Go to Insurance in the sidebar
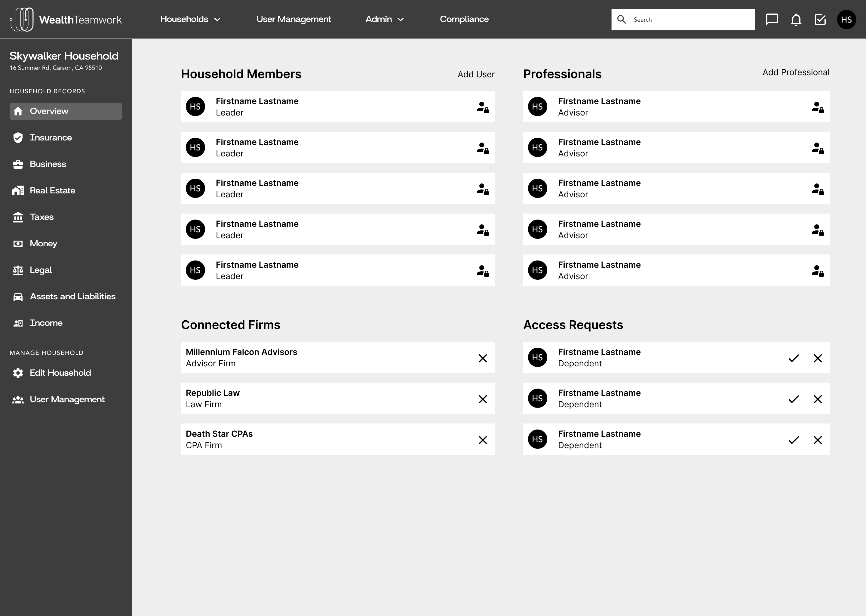 point(51,138)
